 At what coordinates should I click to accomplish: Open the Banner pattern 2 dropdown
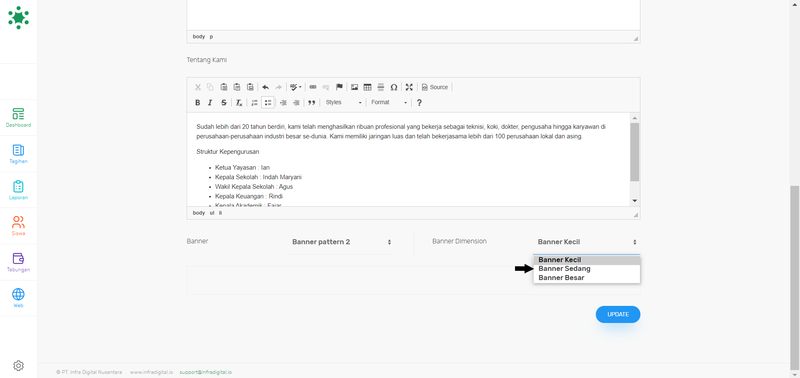point(341,242)
